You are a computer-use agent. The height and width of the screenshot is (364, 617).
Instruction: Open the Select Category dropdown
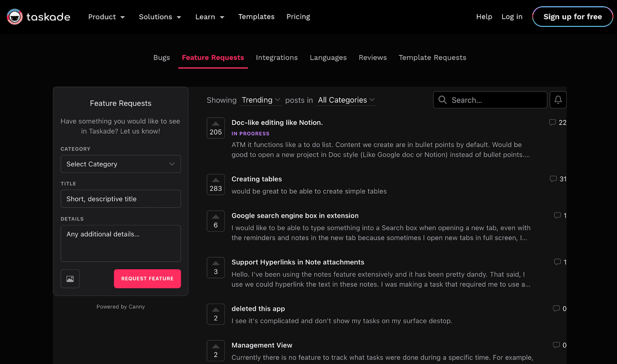coord(121,164)
